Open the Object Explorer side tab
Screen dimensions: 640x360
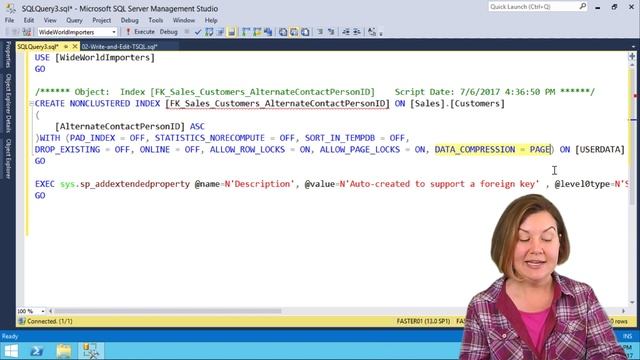pyautogui.click(x=7, y=159)
